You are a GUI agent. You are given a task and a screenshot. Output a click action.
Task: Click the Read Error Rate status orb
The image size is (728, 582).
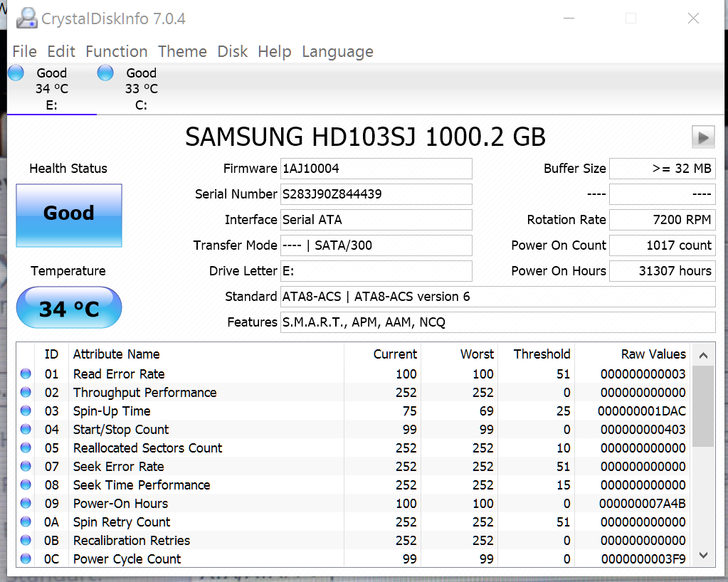[26, 374]
